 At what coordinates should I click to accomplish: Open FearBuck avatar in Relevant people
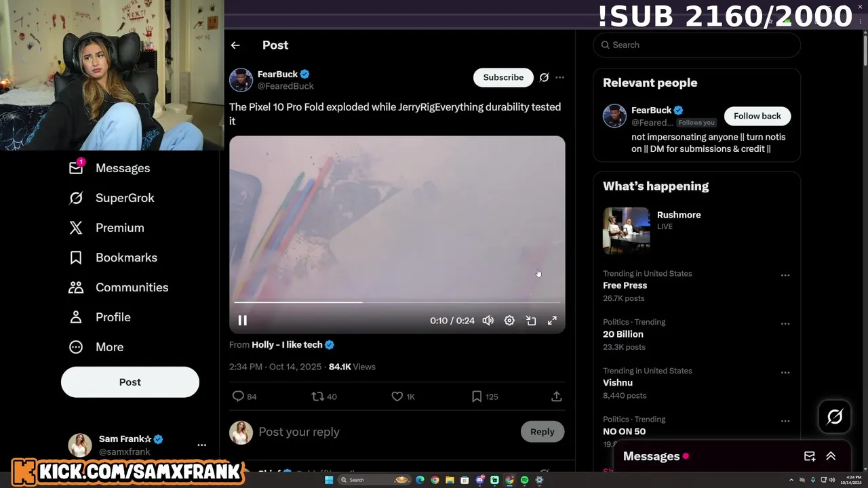pos(614,116)
